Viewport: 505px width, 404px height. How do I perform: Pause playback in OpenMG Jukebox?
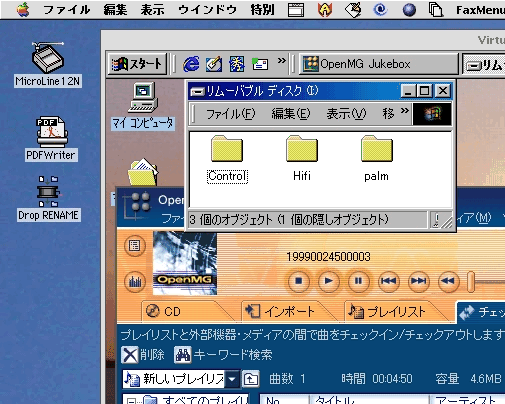tap(358, 281)
